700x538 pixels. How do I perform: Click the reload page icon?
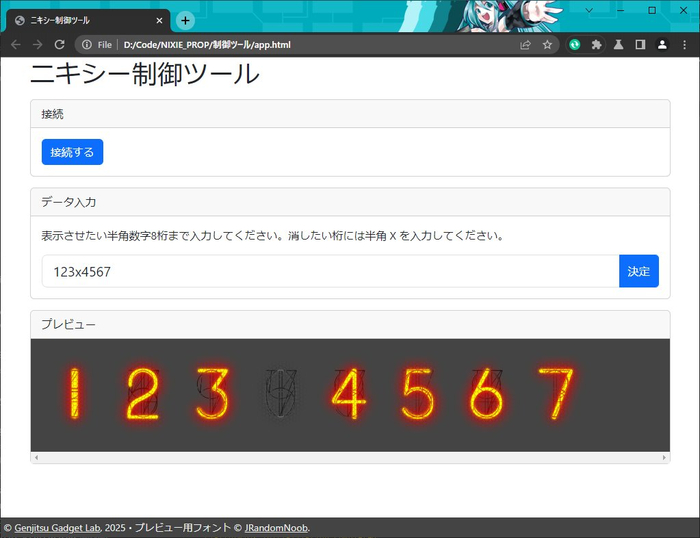(x=60, y=45)
